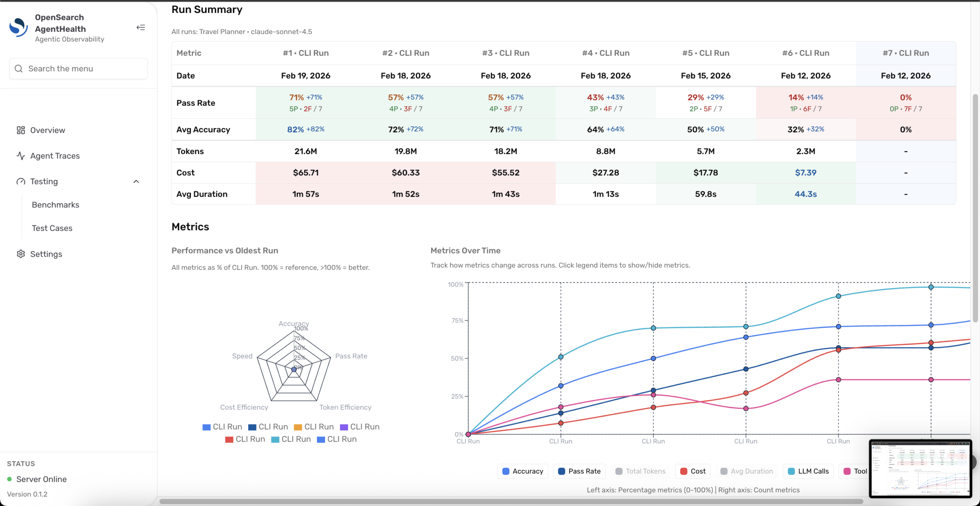This screenshot has height=506, width=980.
Task: Collapse the sidebar using the top toggle icon
Action: click(x=140, y=28)
